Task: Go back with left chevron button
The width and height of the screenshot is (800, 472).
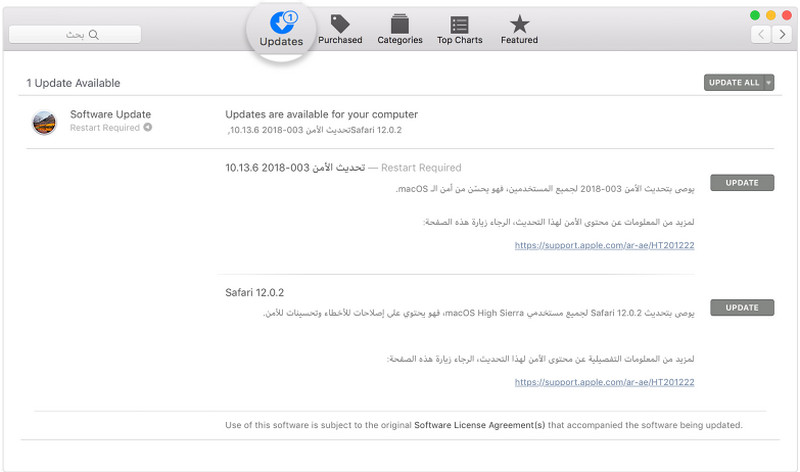Action: click(761, 35)
